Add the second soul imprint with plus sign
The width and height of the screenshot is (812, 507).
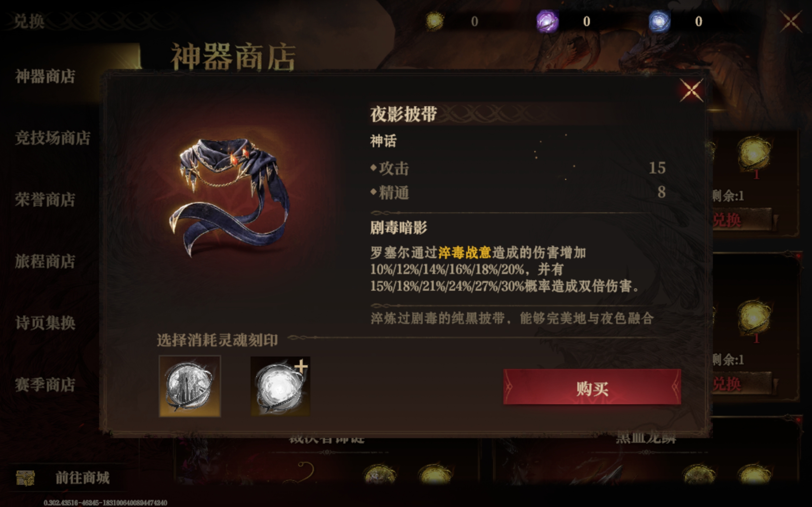280,386
